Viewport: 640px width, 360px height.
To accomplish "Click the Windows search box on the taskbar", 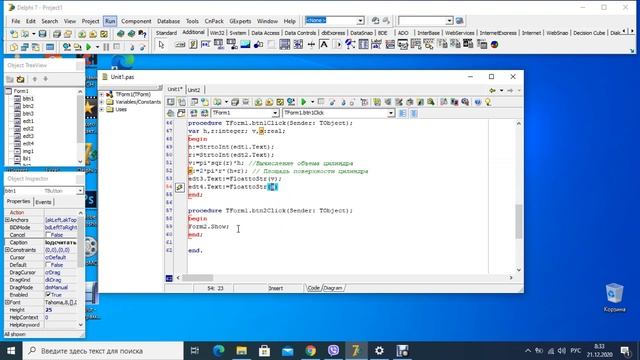I will point(103,351).
